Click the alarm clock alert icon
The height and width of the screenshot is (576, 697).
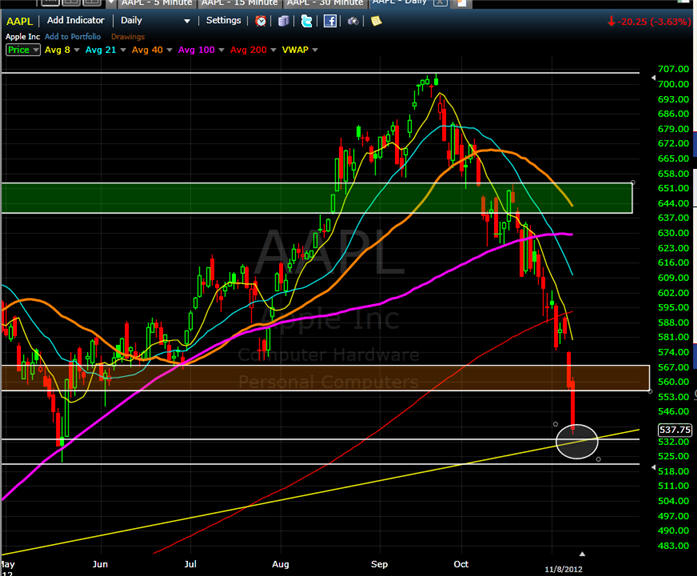[261, 20]
